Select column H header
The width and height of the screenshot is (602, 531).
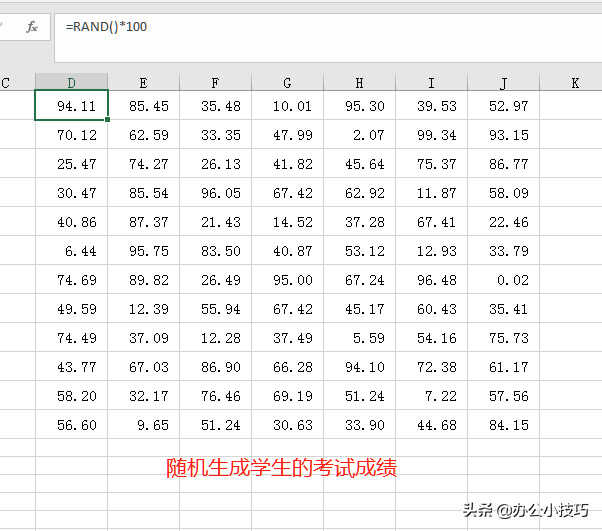tap(359, 82)
